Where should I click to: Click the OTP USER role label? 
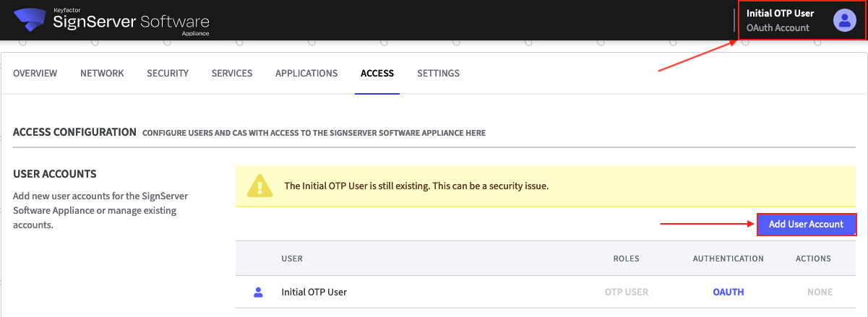click(x=626, y=292)
